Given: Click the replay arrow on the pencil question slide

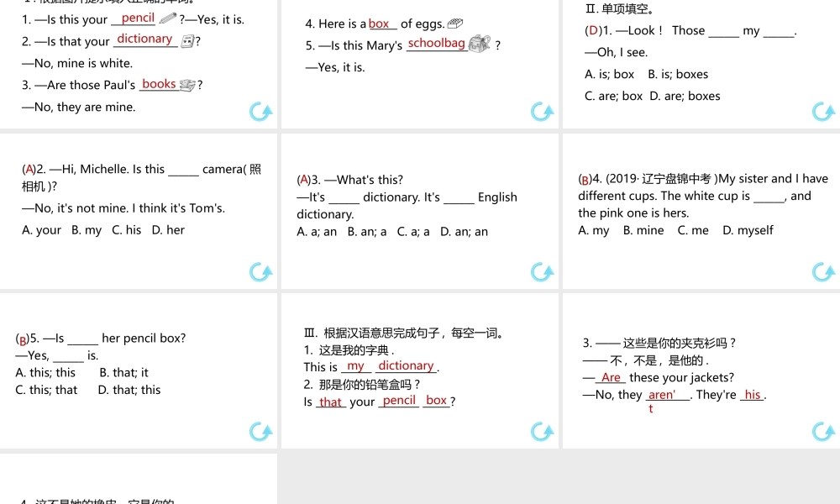Looking at the screenshot, I should tap(261, 112).
